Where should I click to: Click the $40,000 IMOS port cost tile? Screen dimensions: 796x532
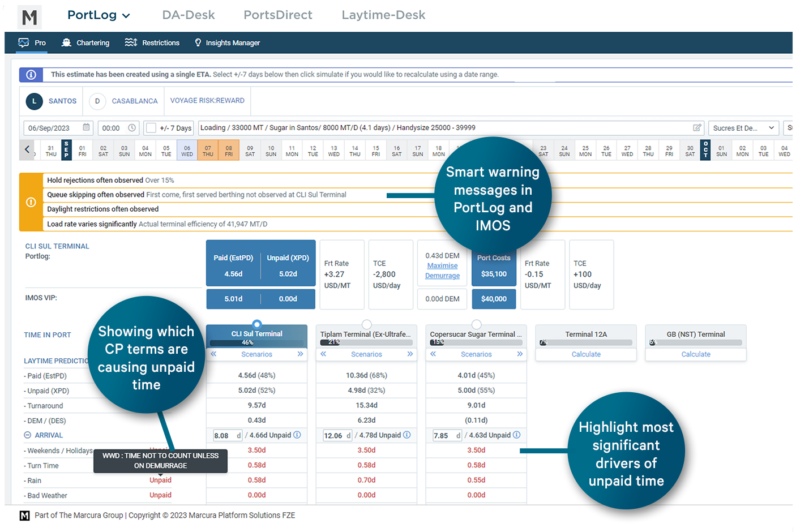[494, 299]
